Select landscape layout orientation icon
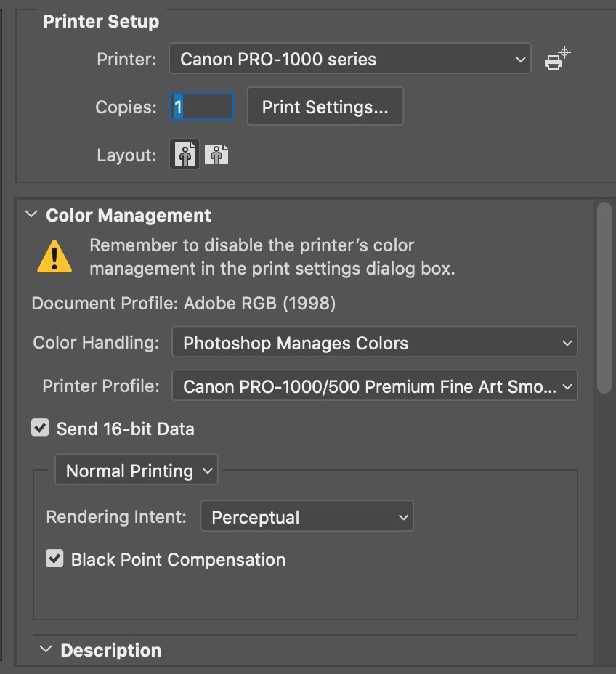This screenshot has width=616, height=674. coord(216,154)
